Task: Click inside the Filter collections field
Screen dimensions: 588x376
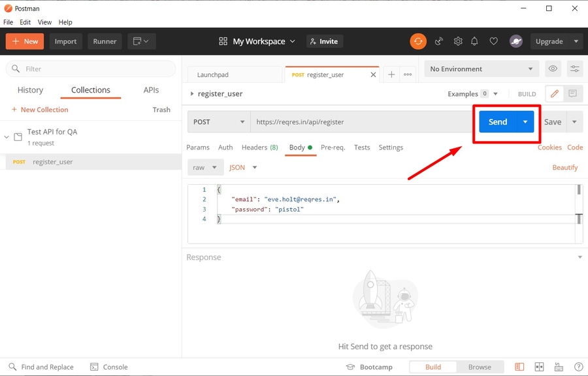Action: click(x=90, y=69)
